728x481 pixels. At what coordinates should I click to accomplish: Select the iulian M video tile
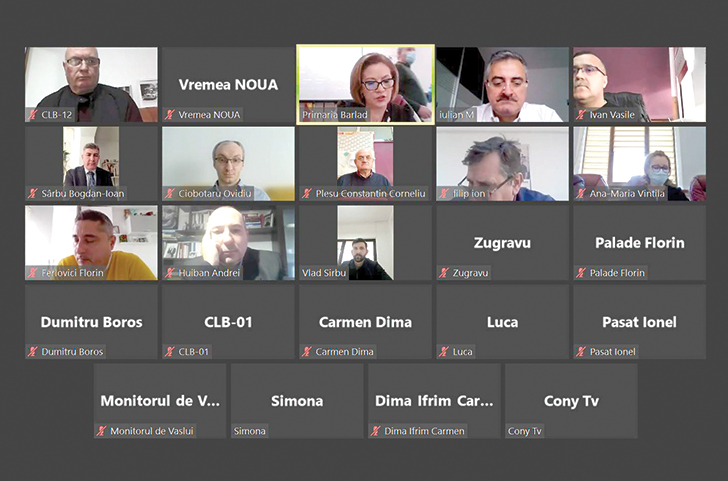coord(502,84)
